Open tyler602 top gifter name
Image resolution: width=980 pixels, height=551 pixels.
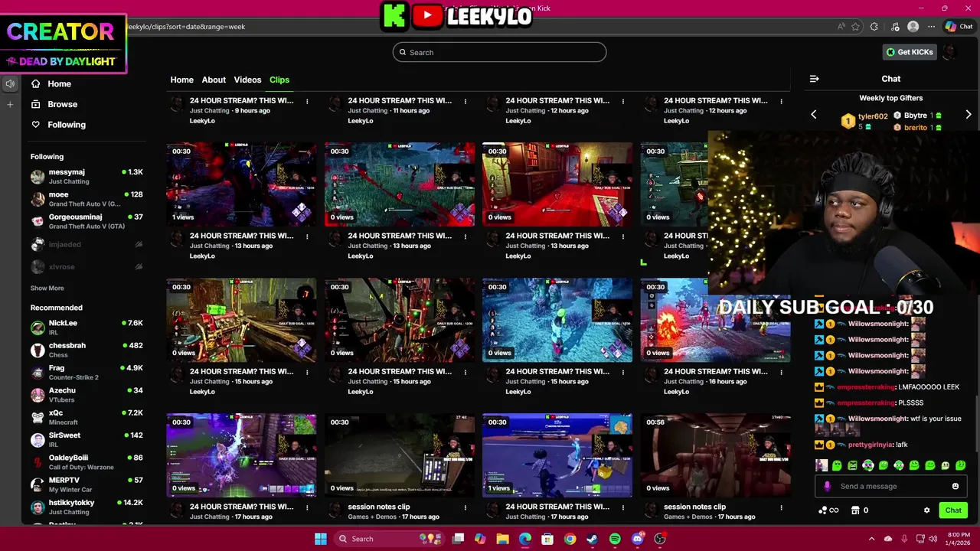(873, 116)
